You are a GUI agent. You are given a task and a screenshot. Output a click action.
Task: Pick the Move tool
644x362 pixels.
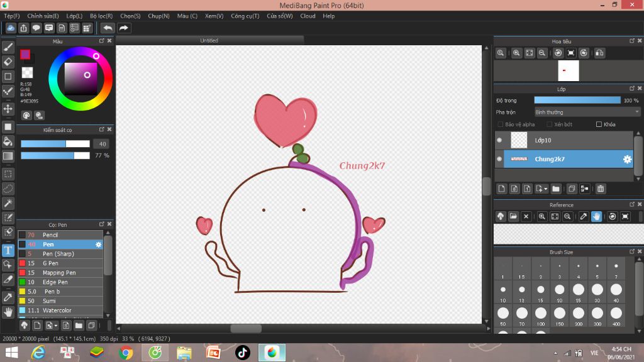[x=8, y=109]
